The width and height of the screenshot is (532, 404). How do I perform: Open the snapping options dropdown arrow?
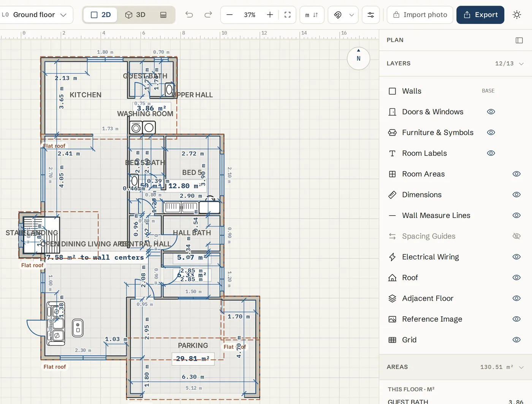(x=351, y=15)
